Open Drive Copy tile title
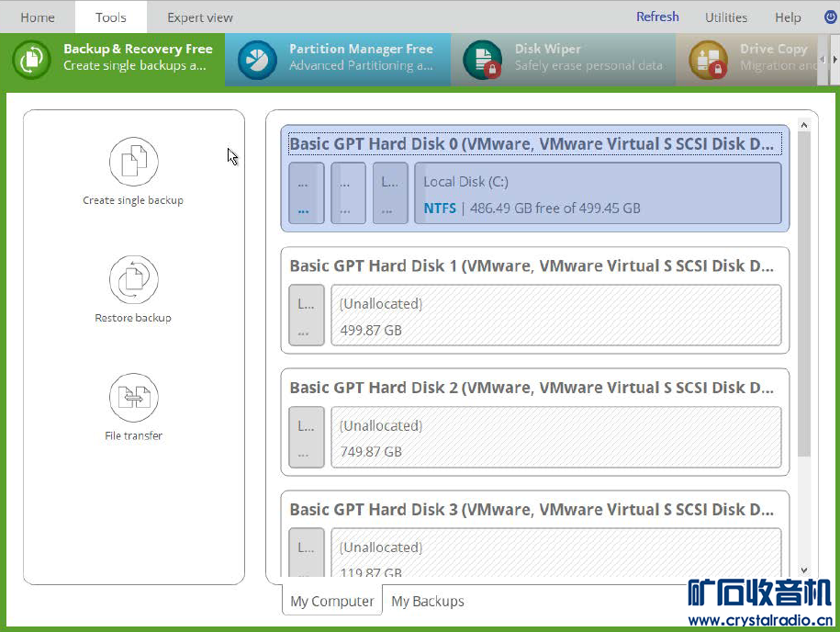Image resolution: width=840 pixels, height=632 pixels. (774, 49)
